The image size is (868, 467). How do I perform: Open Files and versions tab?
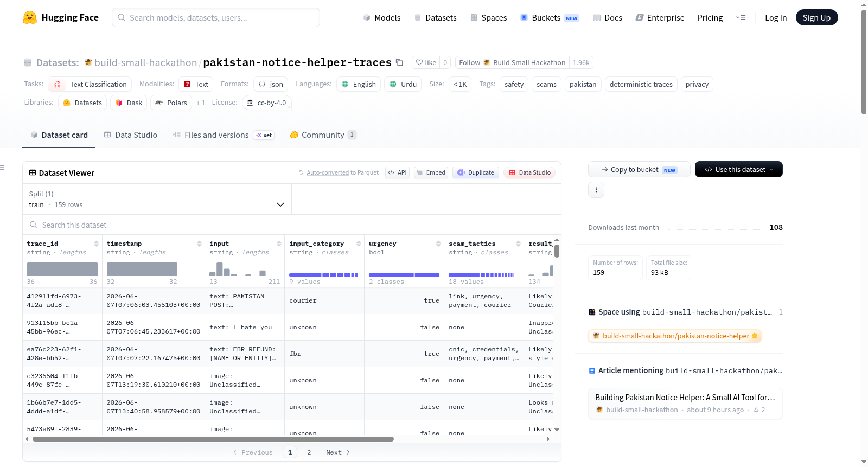pos(224,135)
